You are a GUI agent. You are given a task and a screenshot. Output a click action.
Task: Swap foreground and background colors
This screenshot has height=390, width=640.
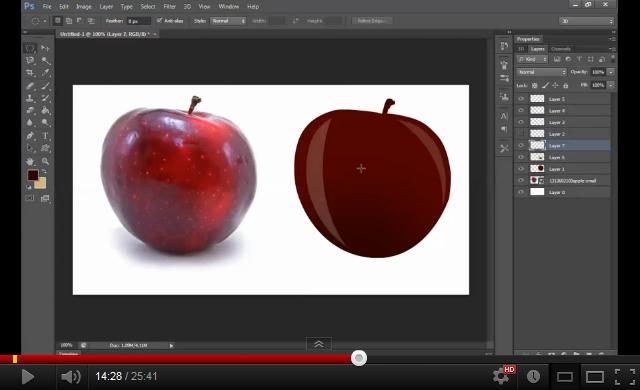[44, 171]
